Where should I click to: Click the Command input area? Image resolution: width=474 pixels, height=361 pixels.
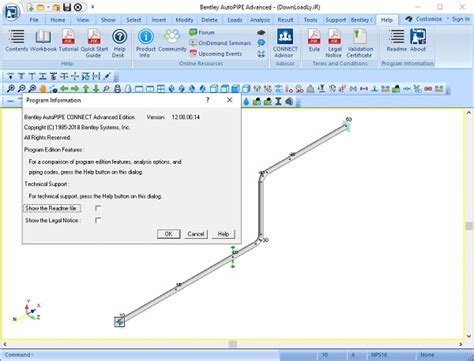click(140, 355)
